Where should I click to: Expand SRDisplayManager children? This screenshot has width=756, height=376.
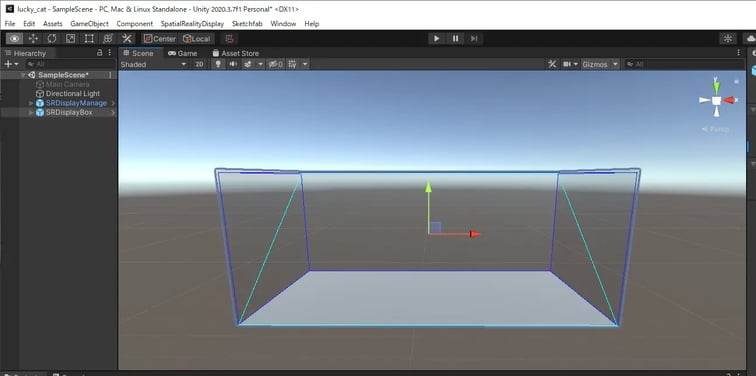32,103
